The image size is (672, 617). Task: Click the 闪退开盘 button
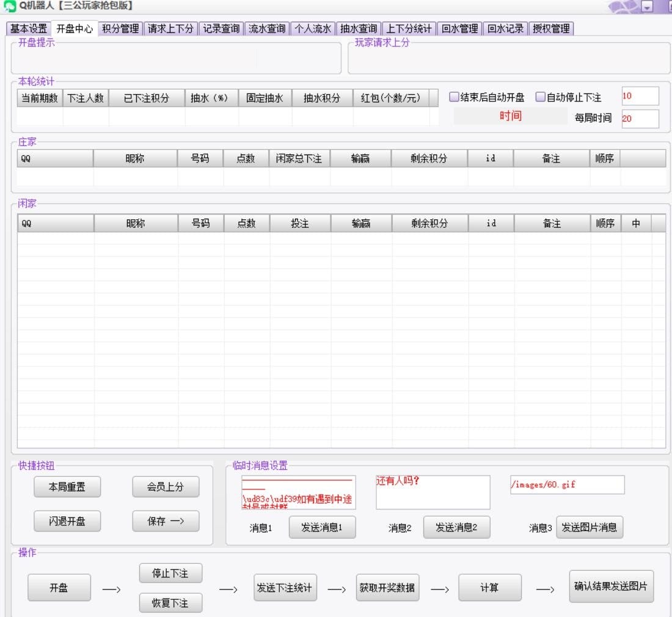(x=67, y=521)
